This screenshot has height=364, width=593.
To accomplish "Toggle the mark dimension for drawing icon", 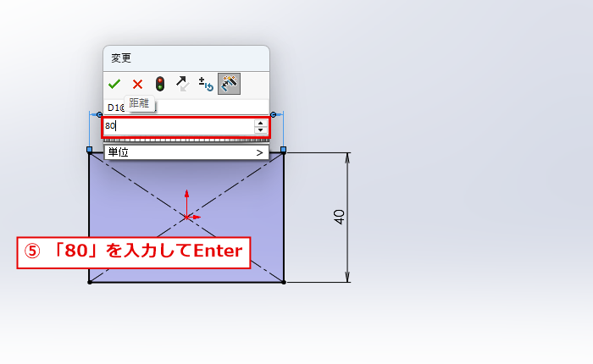I will pyautogui.click(x=229, y=84).
